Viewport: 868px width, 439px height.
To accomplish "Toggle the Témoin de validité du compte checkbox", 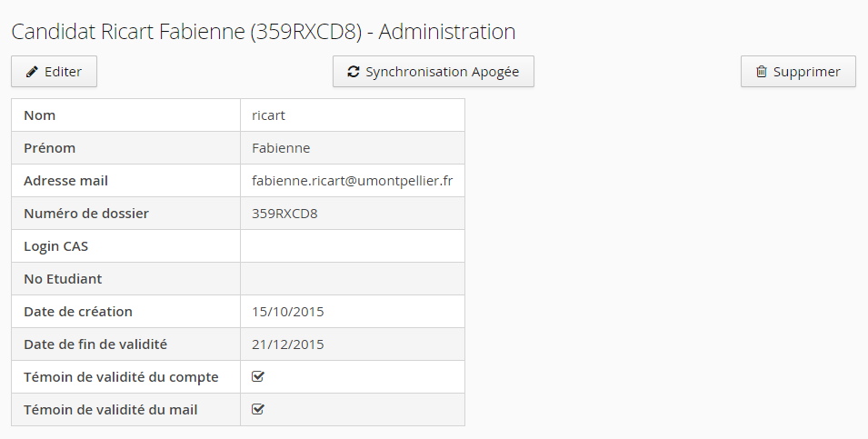I will (258, 376).
